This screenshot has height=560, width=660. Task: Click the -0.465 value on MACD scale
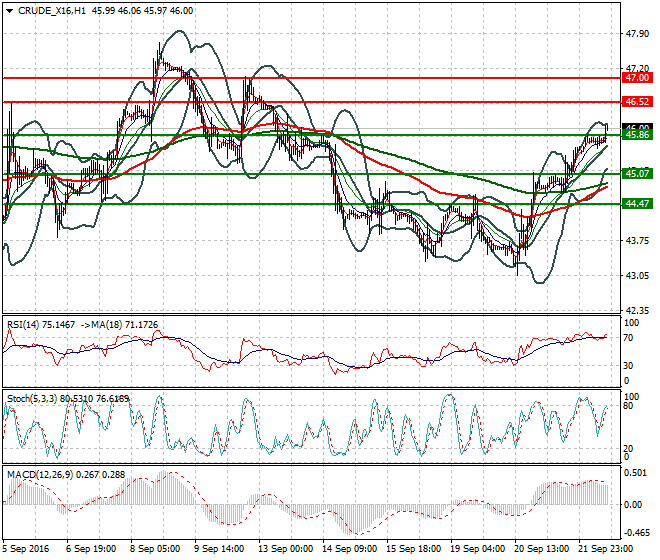pos(635,535)
